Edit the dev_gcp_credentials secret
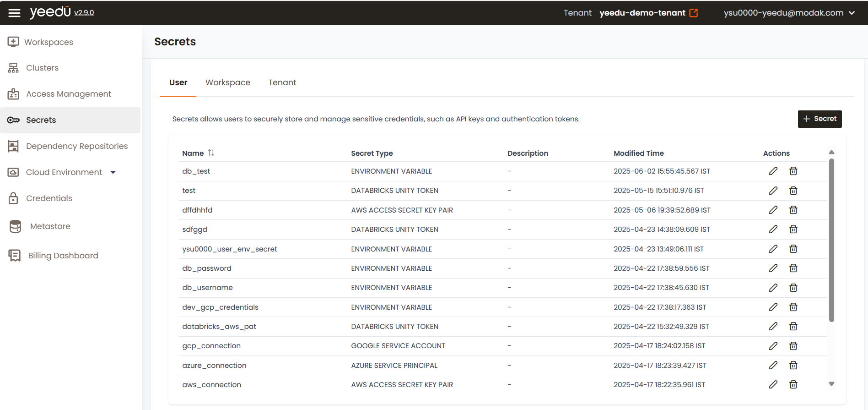Screen dimensions: 868x410 point(773,307)
